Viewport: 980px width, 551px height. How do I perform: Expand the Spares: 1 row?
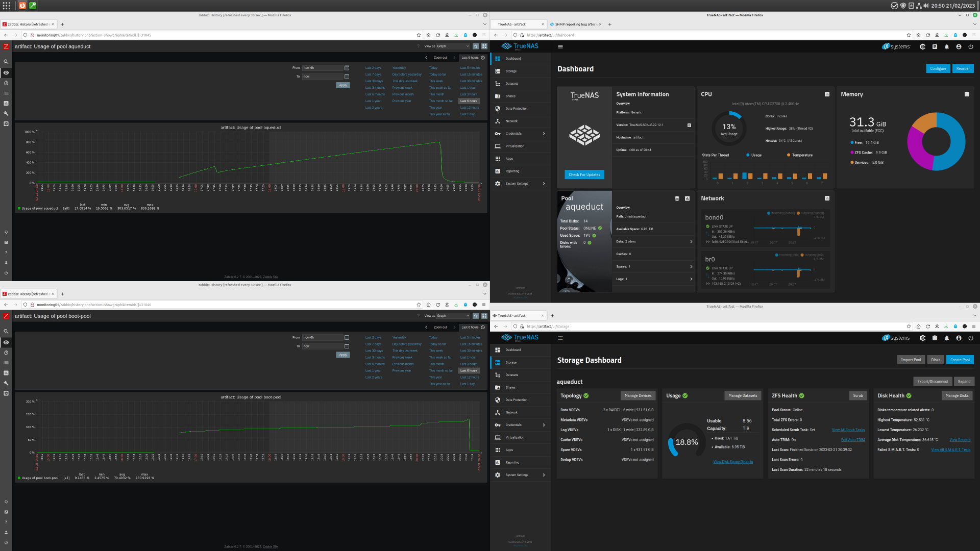pyautogui.click(x=654, y=267)
